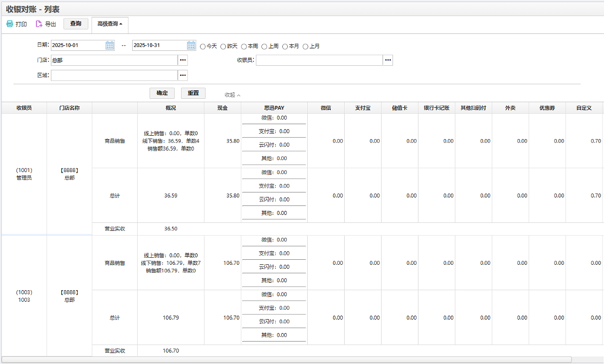This screenshot has height=364, width=604.
Task: Click the print (打印) printer icon
Action: [9, 24]
